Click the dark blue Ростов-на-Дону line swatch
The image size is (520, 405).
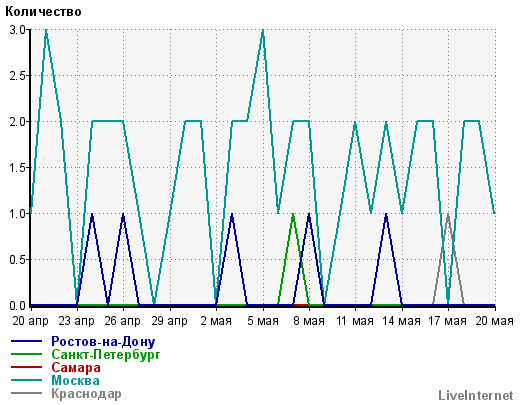[26, 341]
